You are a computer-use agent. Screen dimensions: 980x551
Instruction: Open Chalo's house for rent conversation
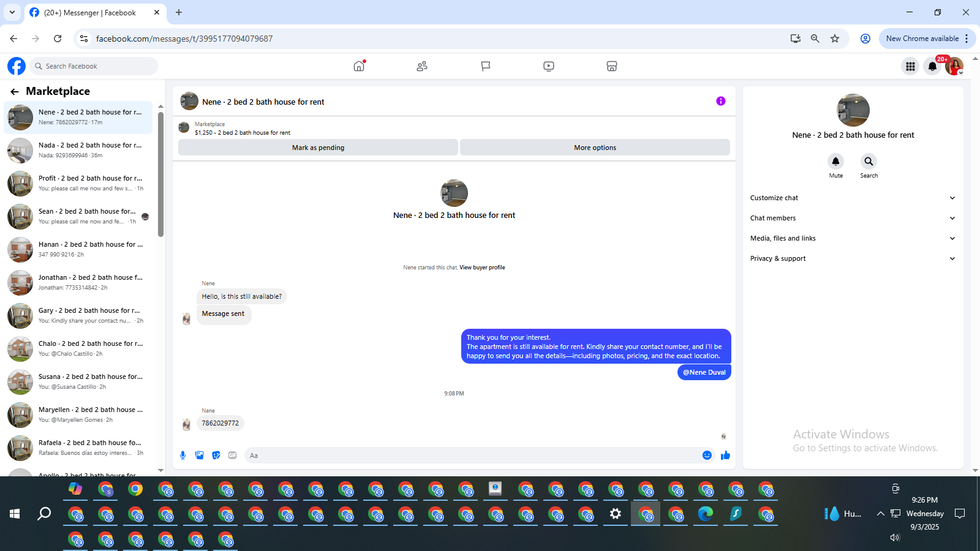pyautogui.click(x=78, y=348)
